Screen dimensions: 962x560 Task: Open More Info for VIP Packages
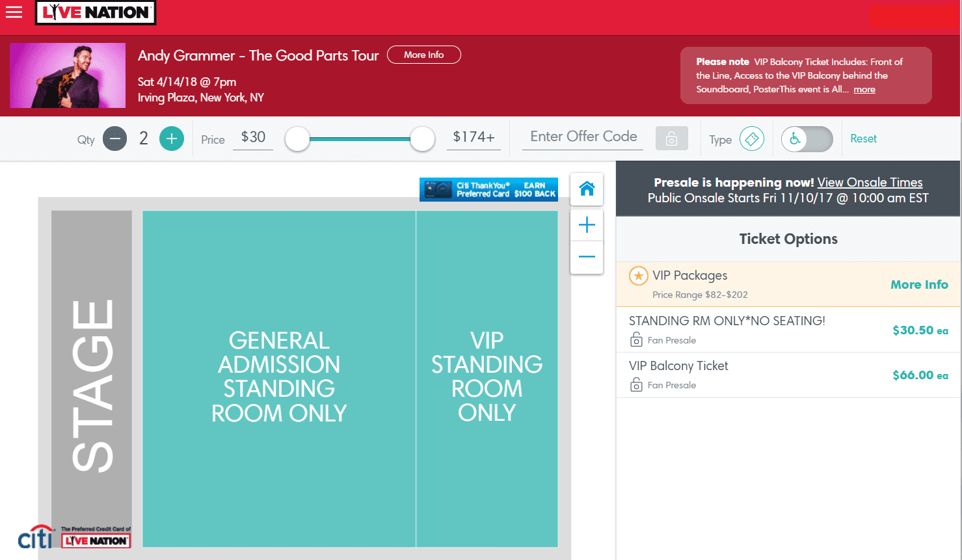pos(919,284)
